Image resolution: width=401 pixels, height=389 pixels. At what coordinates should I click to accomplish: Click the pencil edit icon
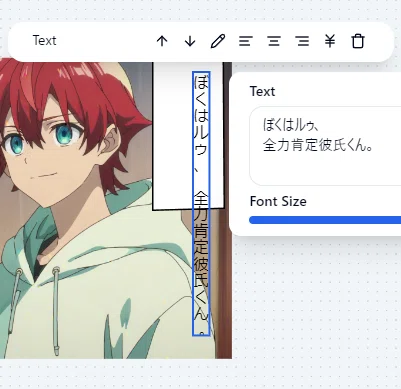coord(218,41)
